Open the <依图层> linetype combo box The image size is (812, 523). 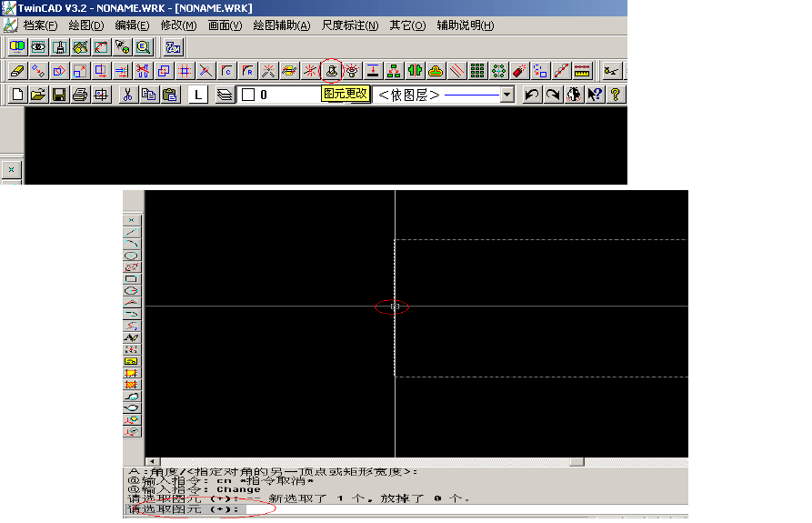pos(444,95)
